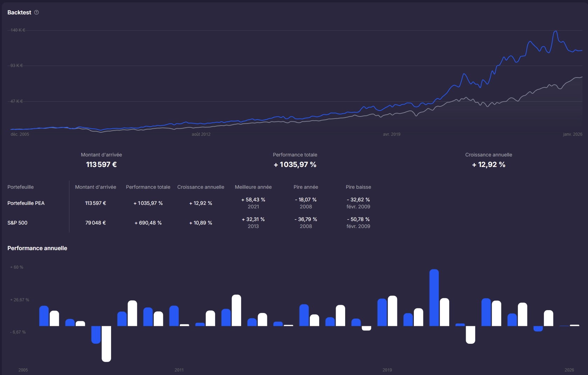Image resolution: width=588 pixels, height=375 pixels.
Task: Click the Montant d'arrivée table column header
Action: (x=95, y=187)
